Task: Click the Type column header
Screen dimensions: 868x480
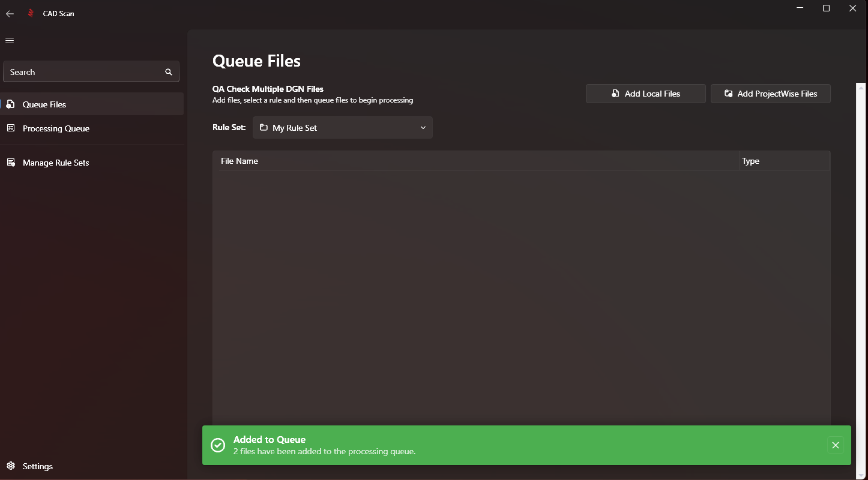Action: [x=750, y=161]
